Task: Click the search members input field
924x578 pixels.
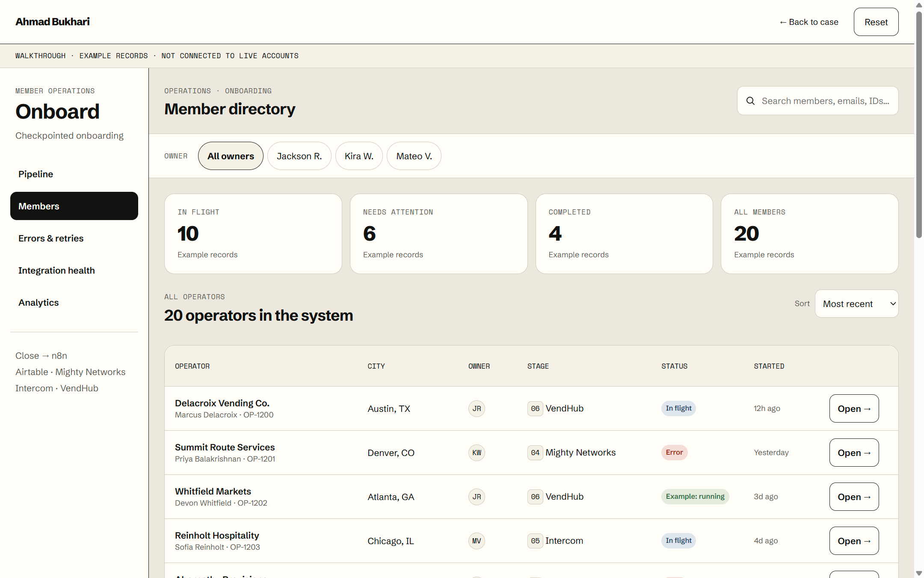Action: pos(817,101)
